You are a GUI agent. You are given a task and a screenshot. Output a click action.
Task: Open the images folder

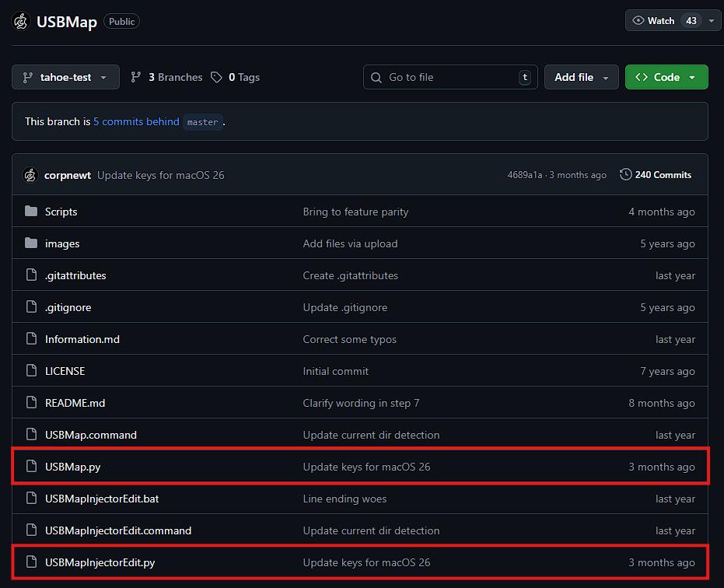[x=62, y=243]
